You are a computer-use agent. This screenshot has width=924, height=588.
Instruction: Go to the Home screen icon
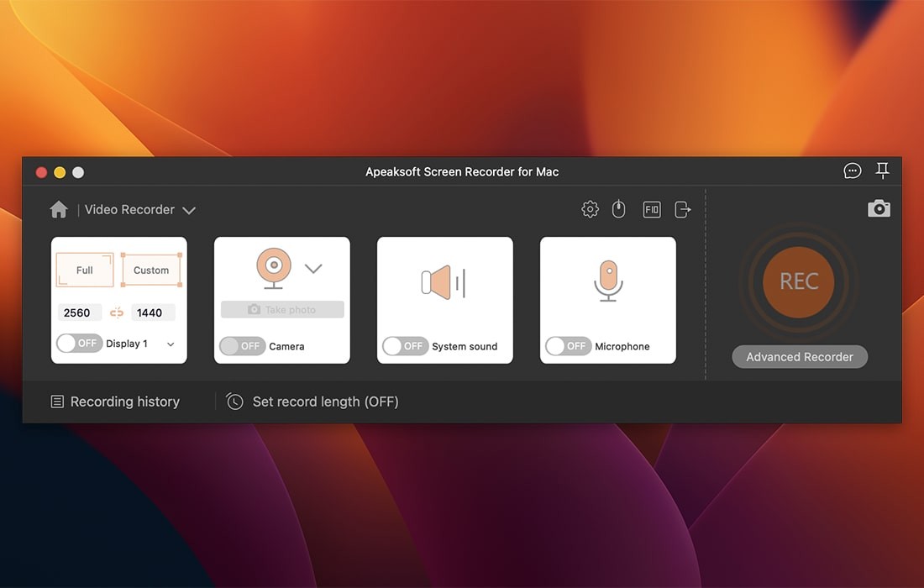click(x=59, y=209)
